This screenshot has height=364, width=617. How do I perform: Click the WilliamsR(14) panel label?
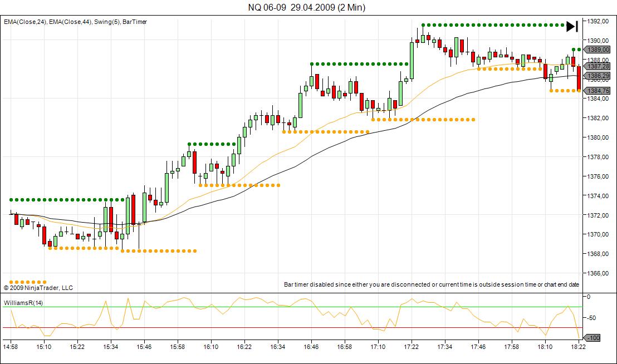tap(23, 303)
